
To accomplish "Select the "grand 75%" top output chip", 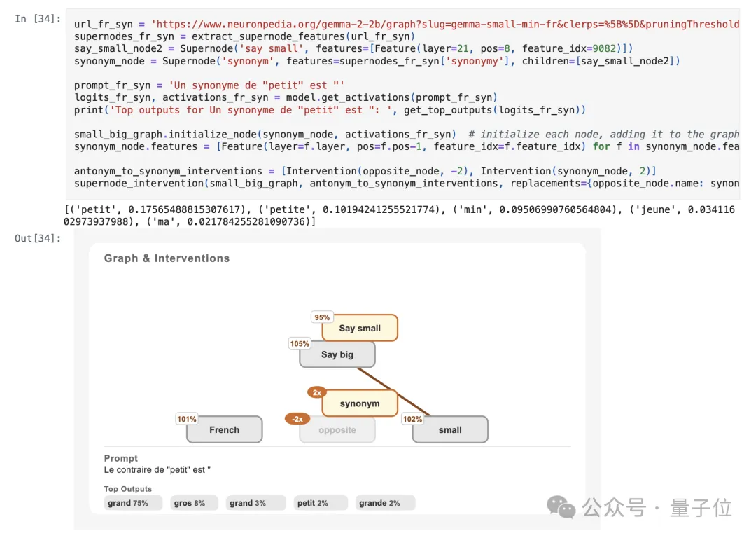I will [133, 503].
